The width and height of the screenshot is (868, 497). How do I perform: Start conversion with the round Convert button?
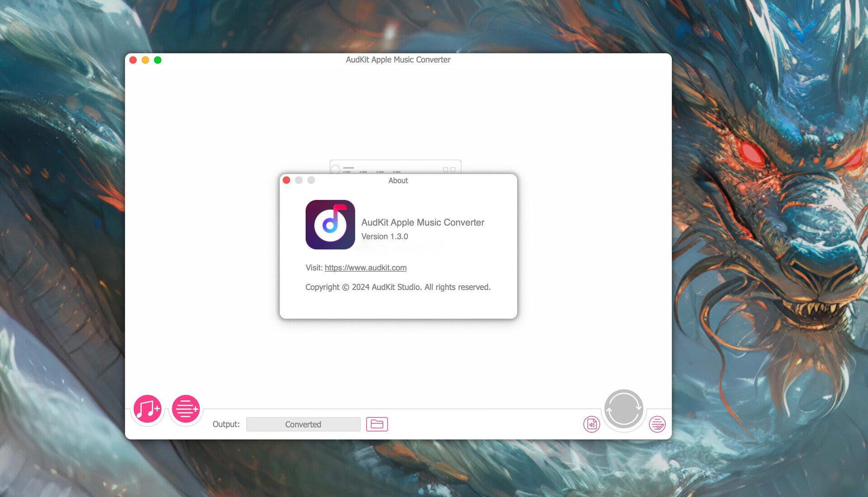pos(624,409)
